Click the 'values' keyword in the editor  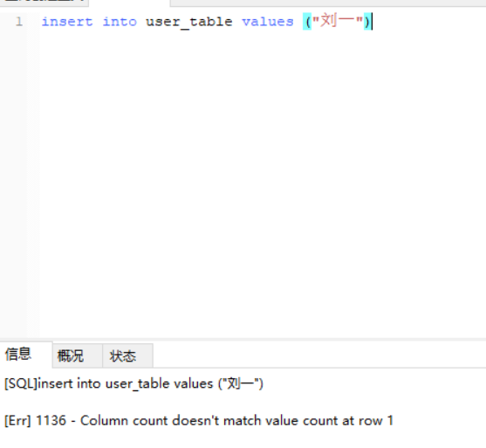[268, 22]
